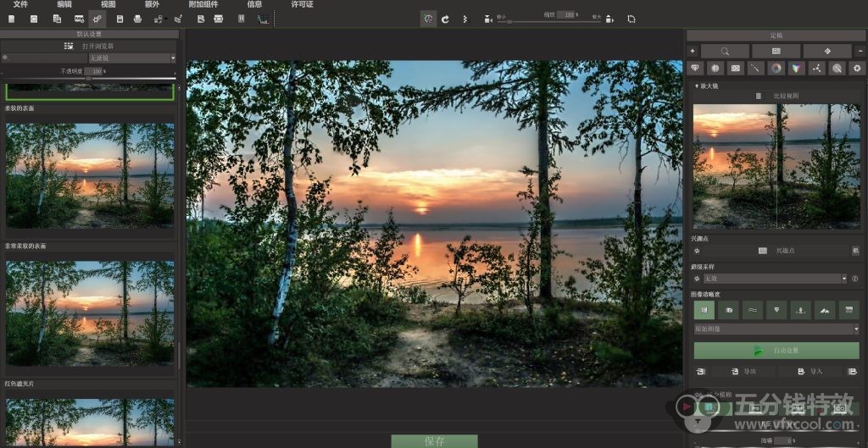Select the first highlighted 图像清晰度 mode

pyautogui.click(x=704, y=310)
